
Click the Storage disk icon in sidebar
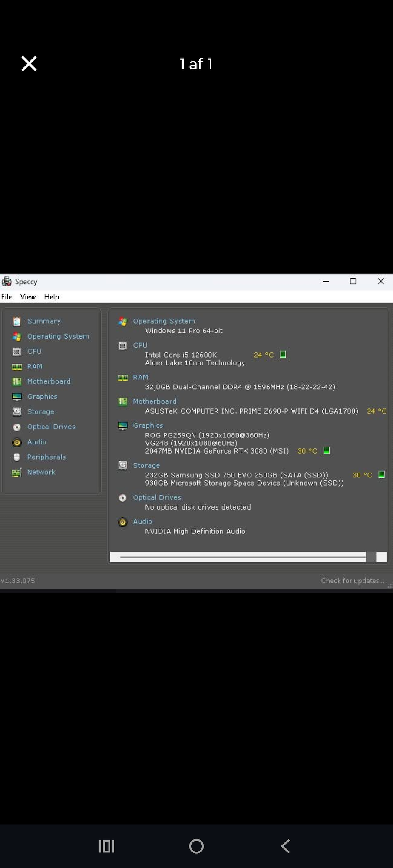pyautogui.click(x=17, y=411)
